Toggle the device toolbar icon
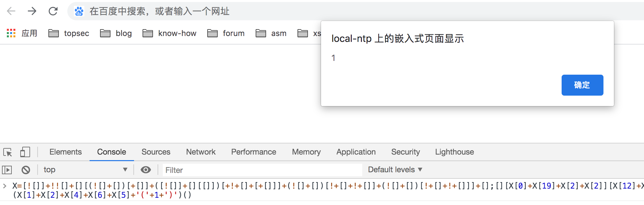This screenshot has width=644, height=205. pyautogui.click(x=25, y=152)
